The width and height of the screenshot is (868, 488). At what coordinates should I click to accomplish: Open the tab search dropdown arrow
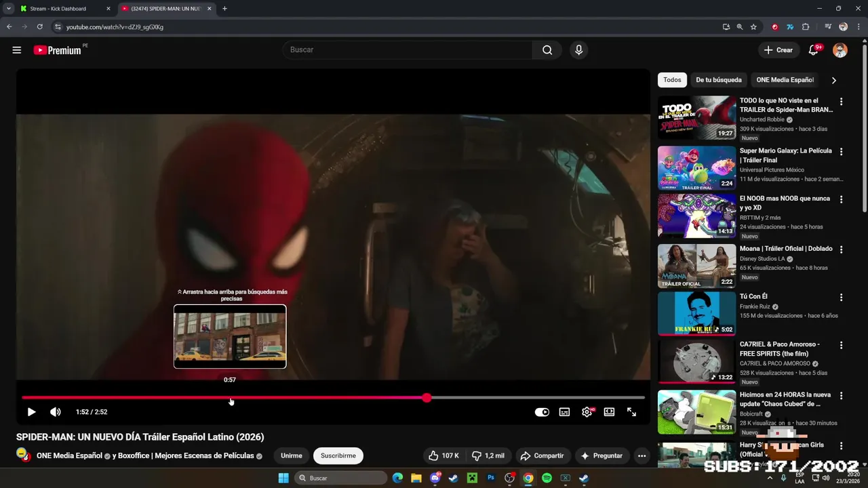pyautogui.click(x=8, y=9)
